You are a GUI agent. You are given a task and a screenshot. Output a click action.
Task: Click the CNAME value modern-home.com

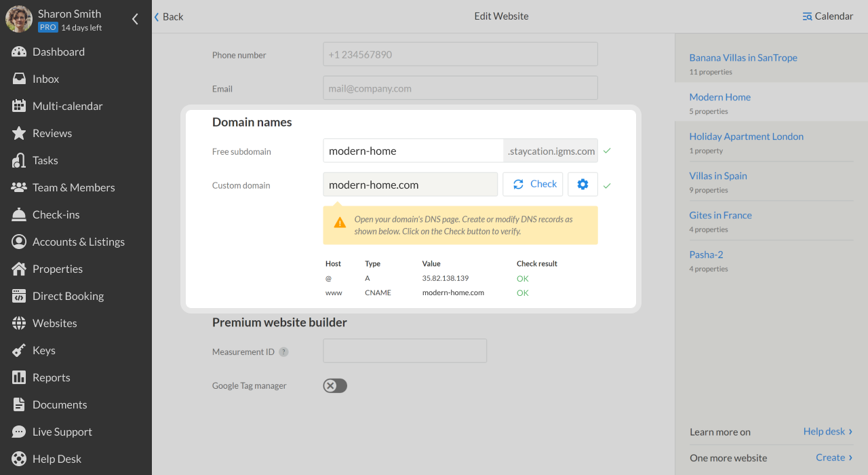(453, 293)
